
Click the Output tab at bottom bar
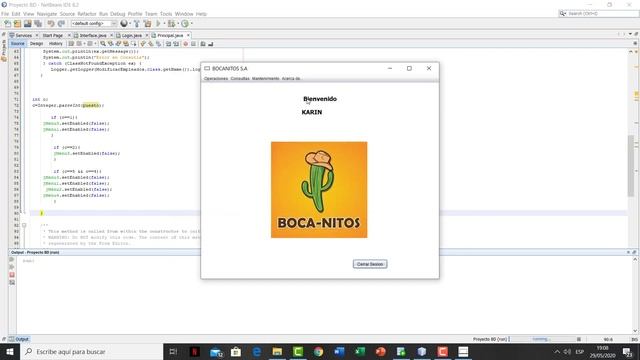tap(19, 339)
